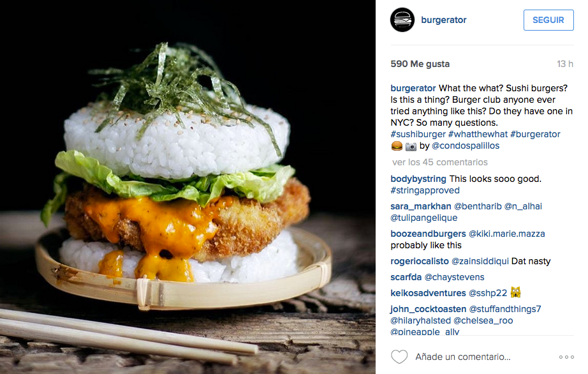The height and width of the screenshot is (374, 588).
Task: Visit @kiki.marie.mazza mention
Action: click(x=506, y=234)
